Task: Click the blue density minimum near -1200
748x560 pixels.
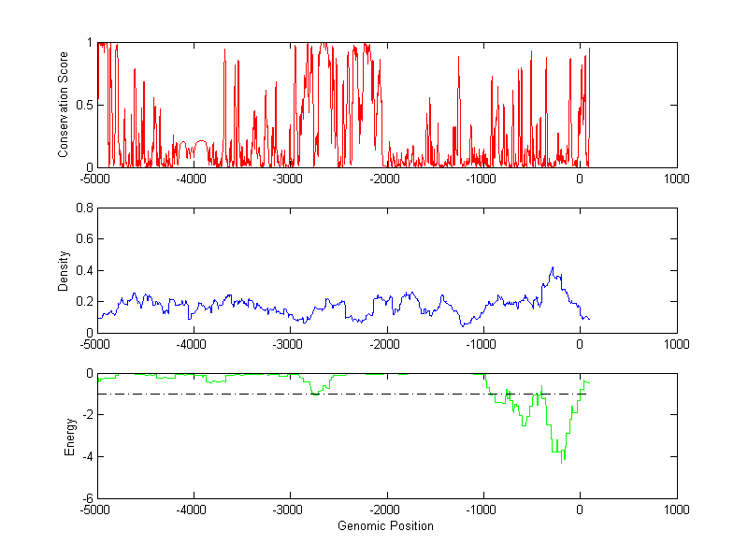Action: click(463, 325)
